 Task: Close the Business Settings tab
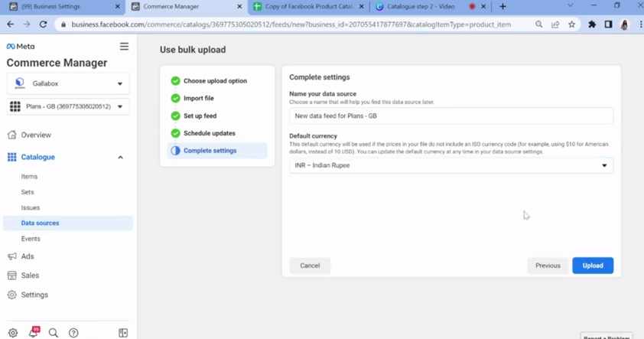point(118,7)
